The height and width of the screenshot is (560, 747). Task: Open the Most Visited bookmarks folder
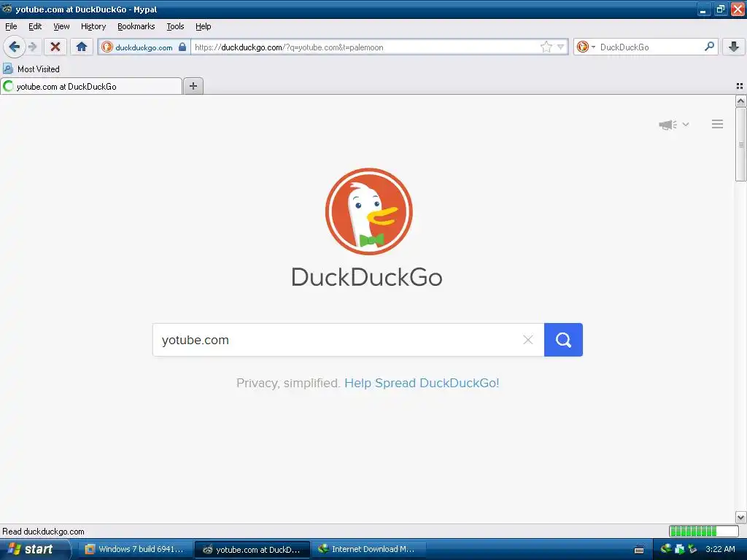(x=31, y=69)
